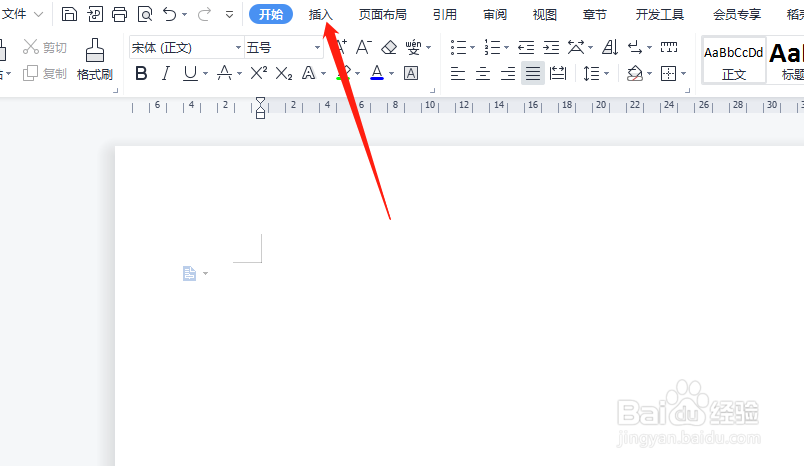Open the 五号 font size dropdown
This screenshot has width=804, height=466.
pos(317,48)
